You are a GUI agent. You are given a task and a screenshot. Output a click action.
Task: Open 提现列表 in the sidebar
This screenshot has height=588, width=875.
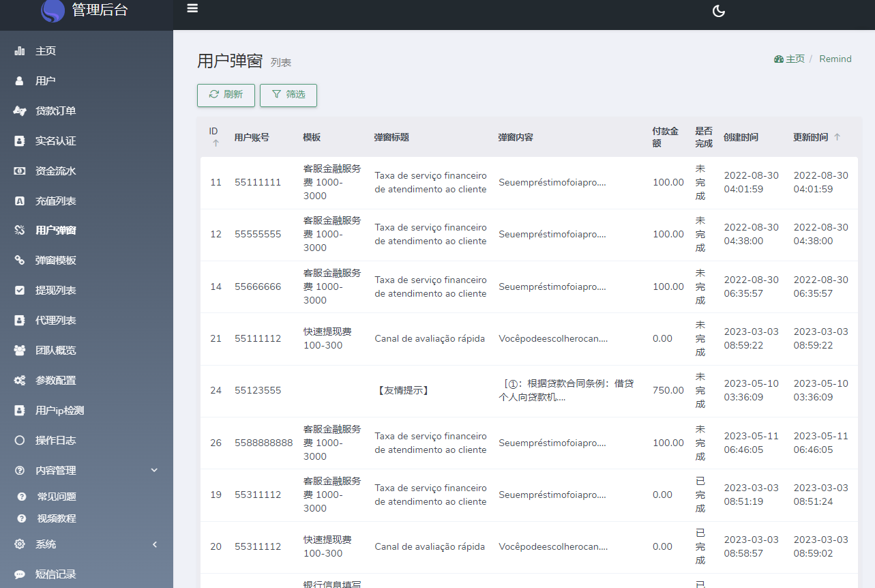pyautogui.click(x=56, y=291)
